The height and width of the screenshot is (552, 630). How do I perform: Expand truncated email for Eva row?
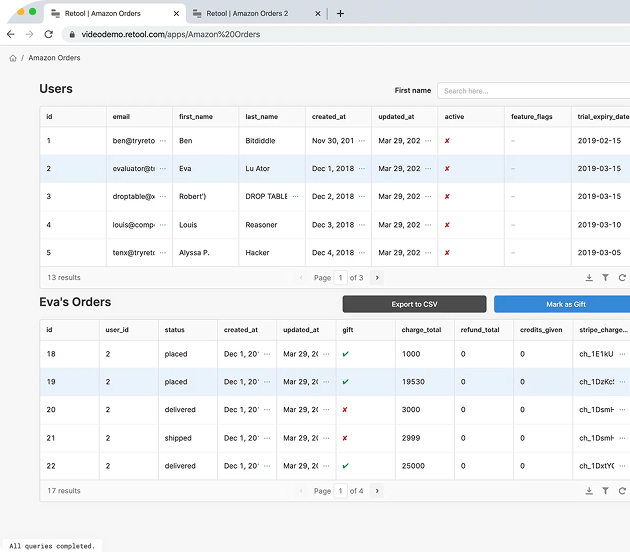[163, 169]
